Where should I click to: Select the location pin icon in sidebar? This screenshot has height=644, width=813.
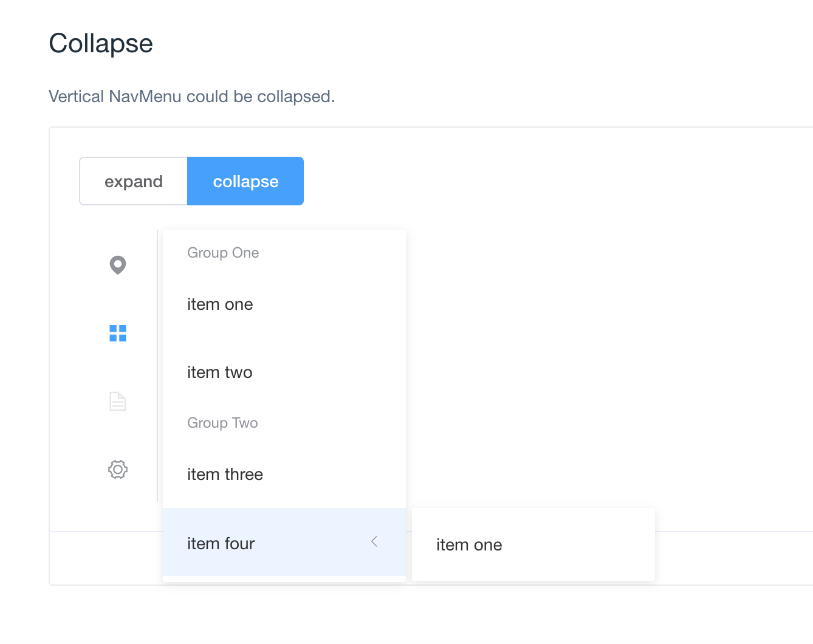(118, 265)
